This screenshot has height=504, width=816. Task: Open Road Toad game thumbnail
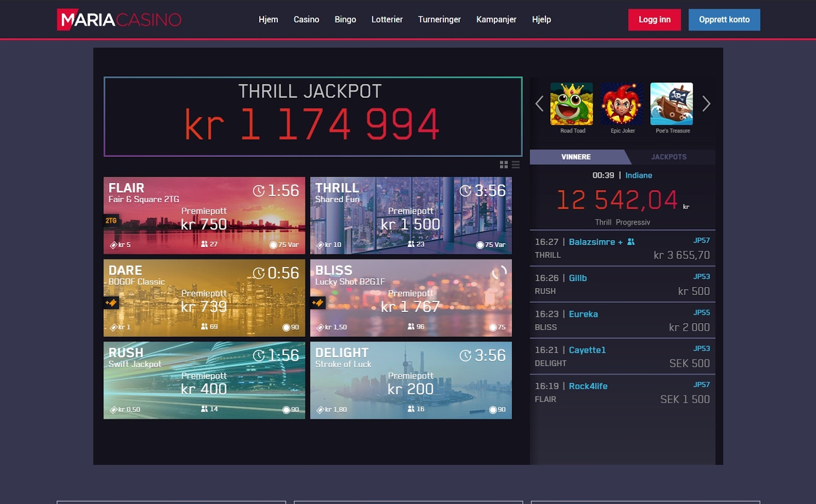[x=572, y=104]
